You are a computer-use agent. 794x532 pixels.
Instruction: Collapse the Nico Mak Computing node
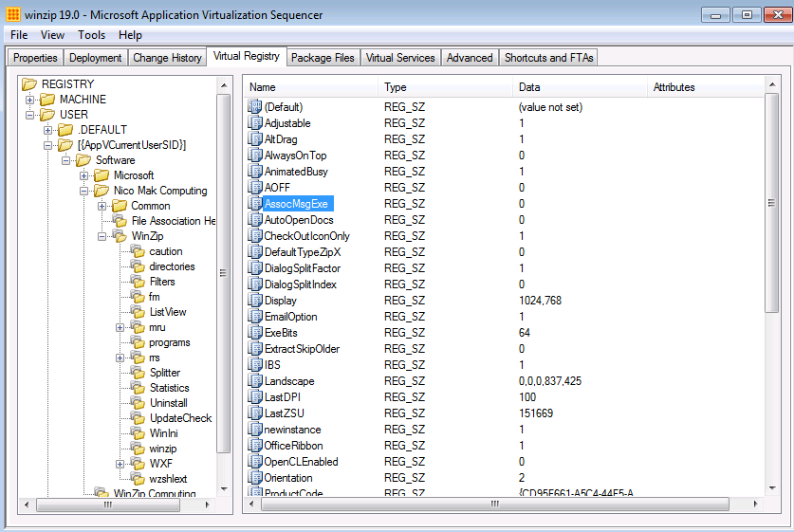(84, 191)
